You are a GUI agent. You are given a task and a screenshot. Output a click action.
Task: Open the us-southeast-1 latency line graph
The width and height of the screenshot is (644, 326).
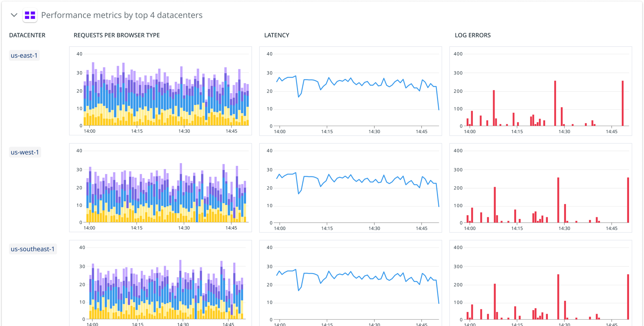coord(350,283)
